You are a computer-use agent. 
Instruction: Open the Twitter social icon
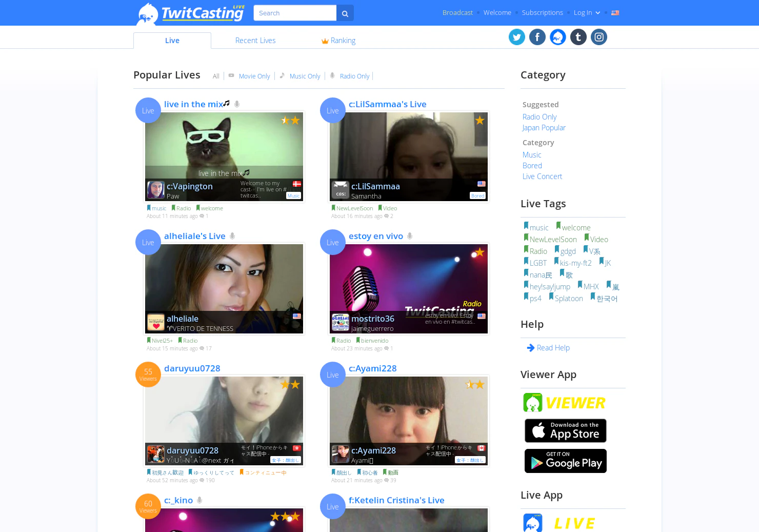[x=517, y=37]
